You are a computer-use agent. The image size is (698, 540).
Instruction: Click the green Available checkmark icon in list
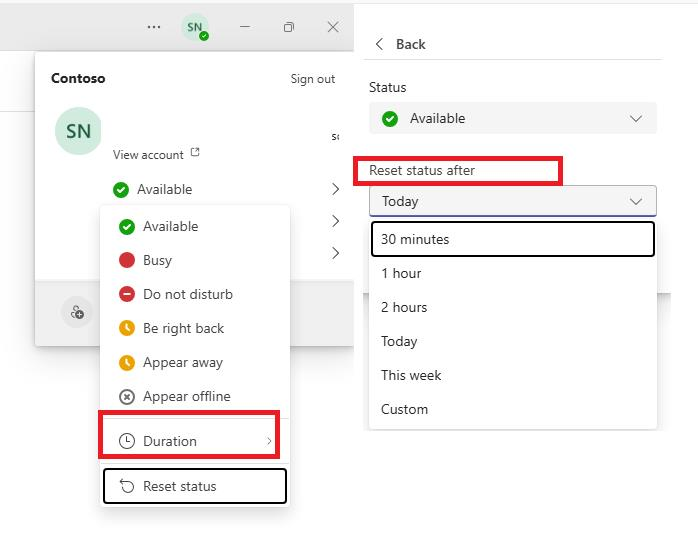click(x=127, y=227)
